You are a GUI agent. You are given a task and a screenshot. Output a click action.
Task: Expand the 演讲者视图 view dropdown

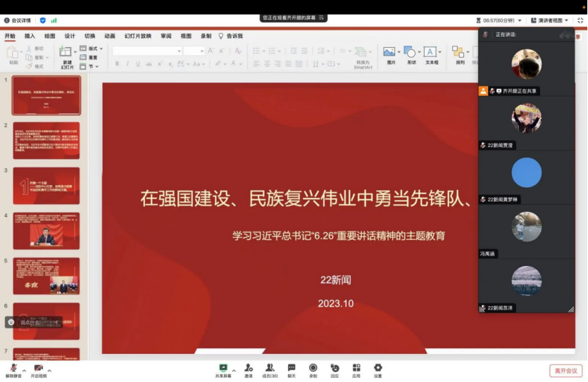click(x=551, y=20)
